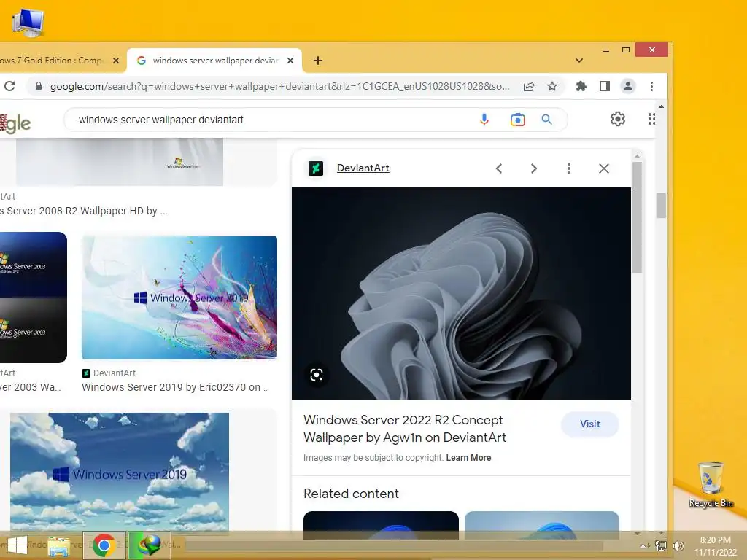Image resolution: width=747 pixels, height=560 pixels.
Task: Click the taskbar volume speaker icon
Action: (x=678, y=546)
